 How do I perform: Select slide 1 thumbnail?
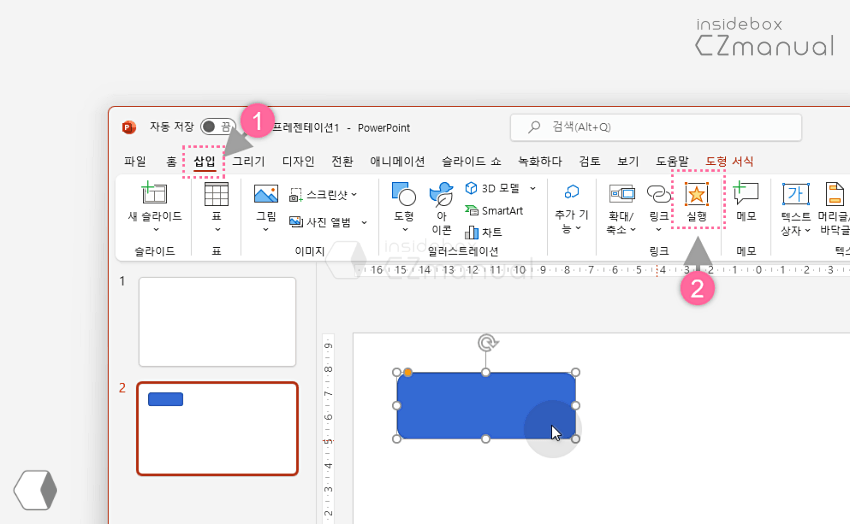click(x=217, y=322)
